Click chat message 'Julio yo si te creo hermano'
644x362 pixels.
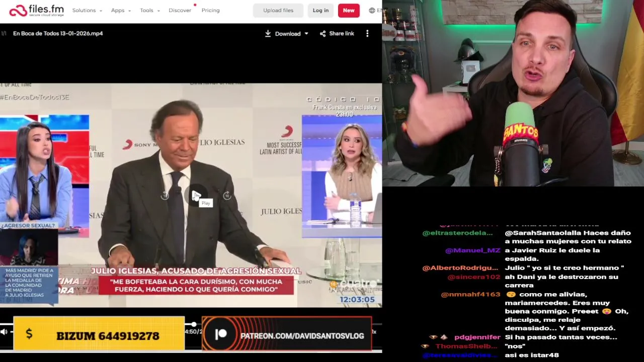tap(565, 268)
